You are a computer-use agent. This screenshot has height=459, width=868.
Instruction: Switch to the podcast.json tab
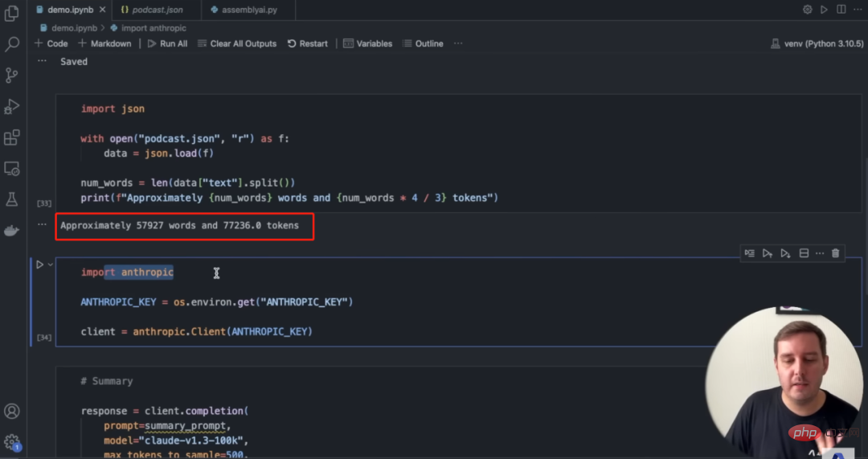coord(152,10)
